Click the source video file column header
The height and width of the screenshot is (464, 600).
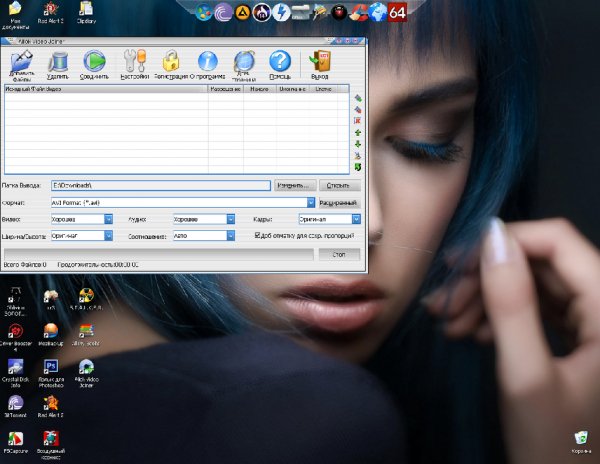click(106, 89)
